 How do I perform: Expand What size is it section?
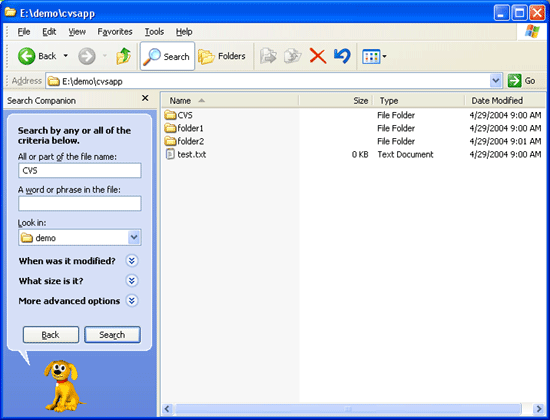point(132,281)
